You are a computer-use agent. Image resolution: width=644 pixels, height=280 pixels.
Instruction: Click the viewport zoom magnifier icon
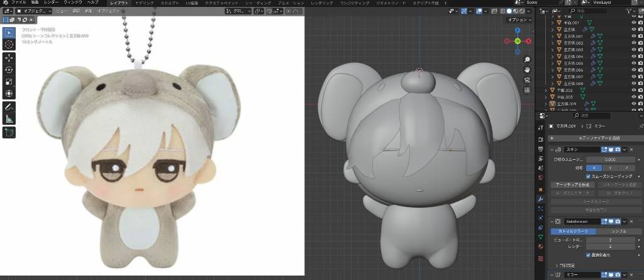click(527, 59)
